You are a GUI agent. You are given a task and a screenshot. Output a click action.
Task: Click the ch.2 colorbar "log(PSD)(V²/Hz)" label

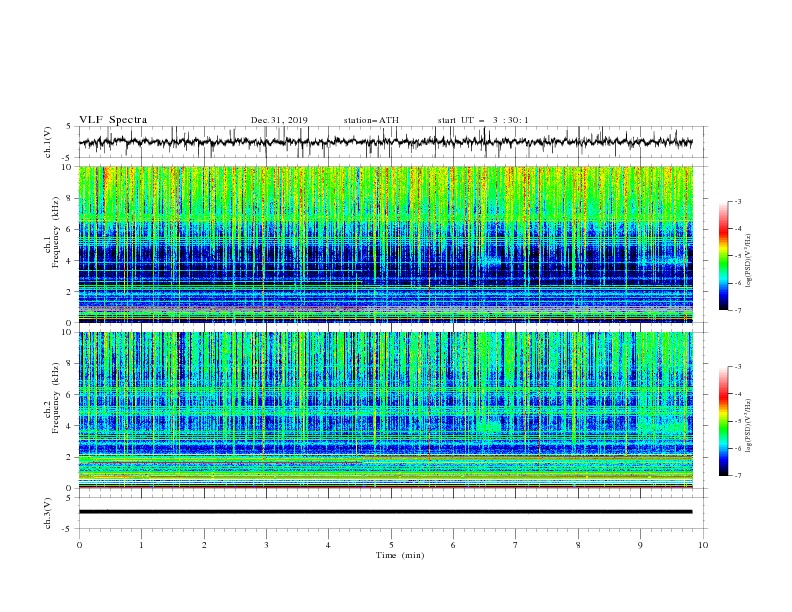point(749,425)
